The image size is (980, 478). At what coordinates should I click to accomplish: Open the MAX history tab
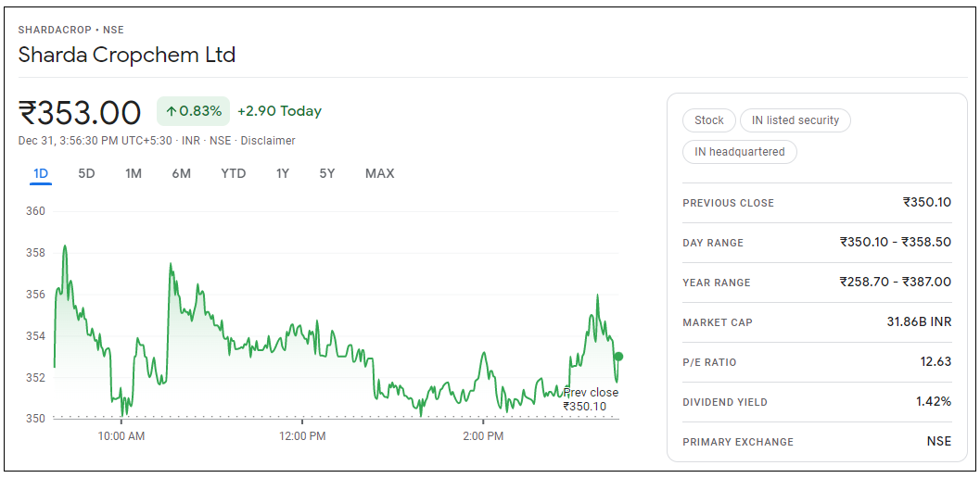tap(380, 174)
